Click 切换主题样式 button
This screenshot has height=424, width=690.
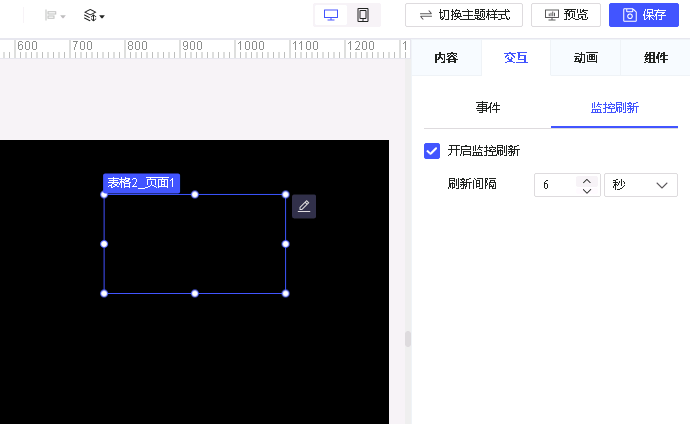tap(464, 15)
